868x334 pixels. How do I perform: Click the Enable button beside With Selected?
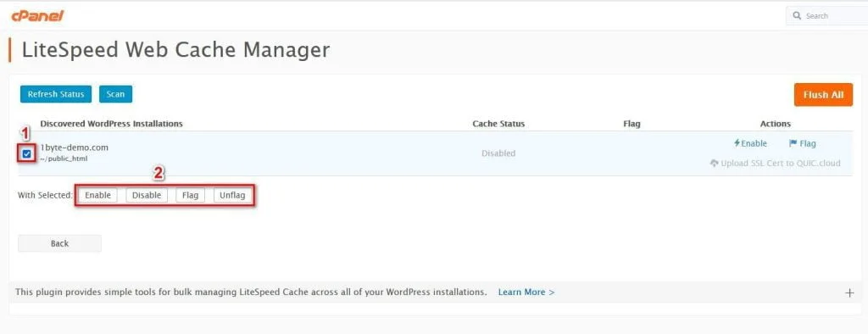click(x=98, y=196)
